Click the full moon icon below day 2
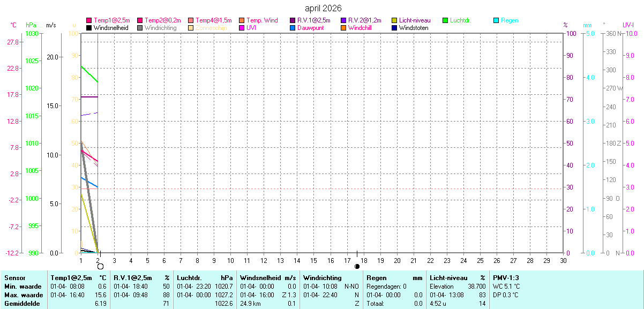This screenshot has height=309, width=644. (x=100, y=266)
